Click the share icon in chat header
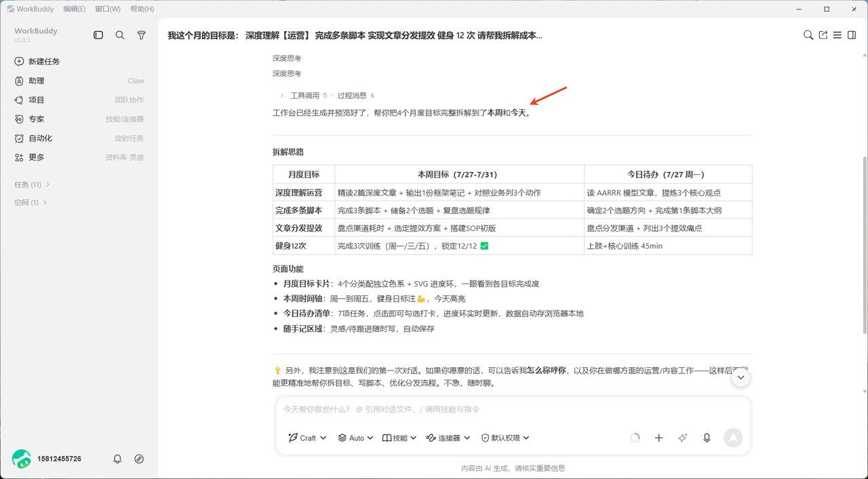The image size is (868, 479). [x=823, y=35]
